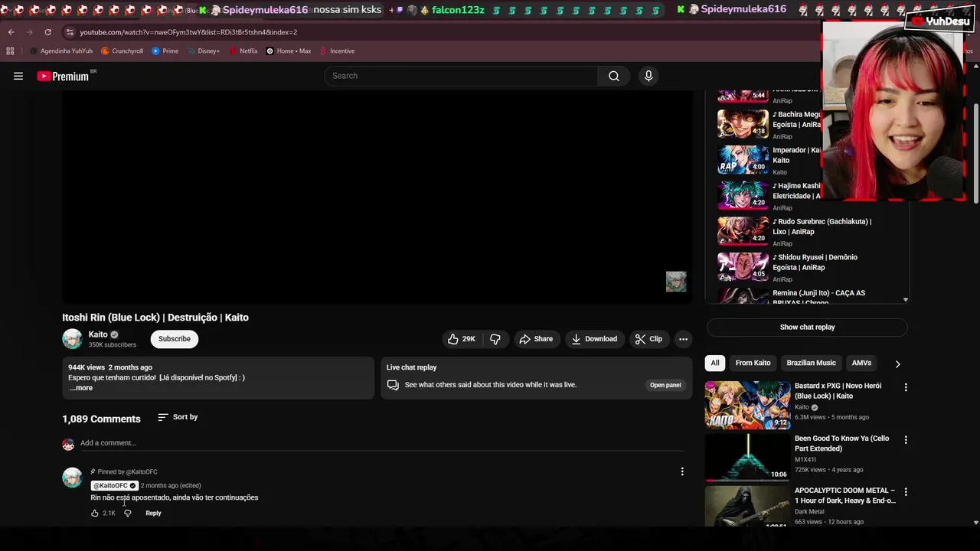Click the 1,089 Comments heading
This screenshot has width=980, height=551.
click(x=101, y=419)
